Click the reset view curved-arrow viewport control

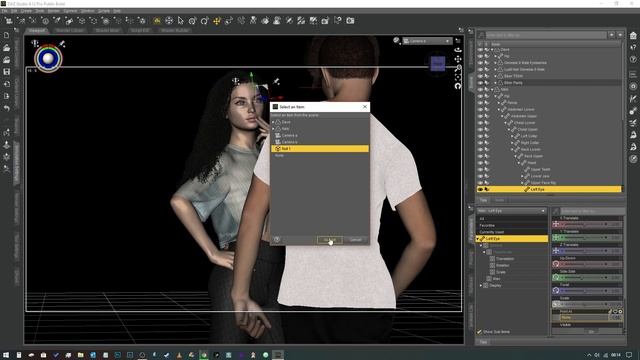(x=458, y=86)
